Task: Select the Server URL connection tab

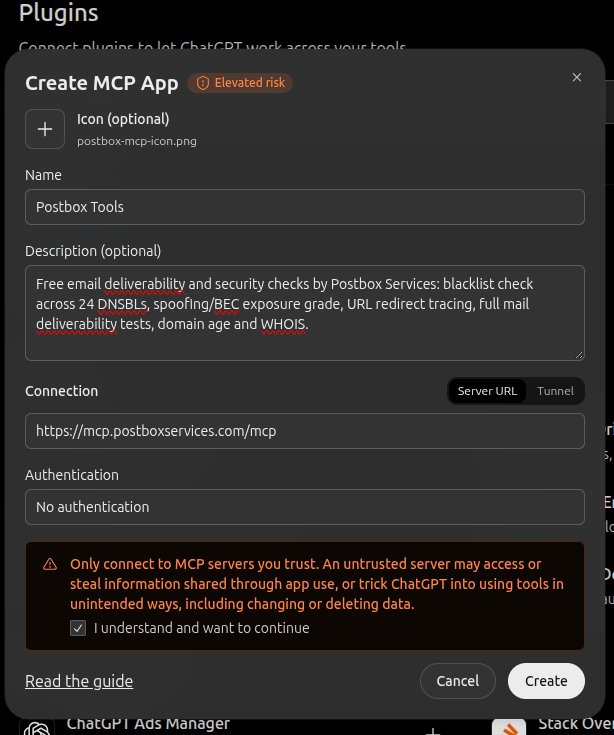Action: 487,391
